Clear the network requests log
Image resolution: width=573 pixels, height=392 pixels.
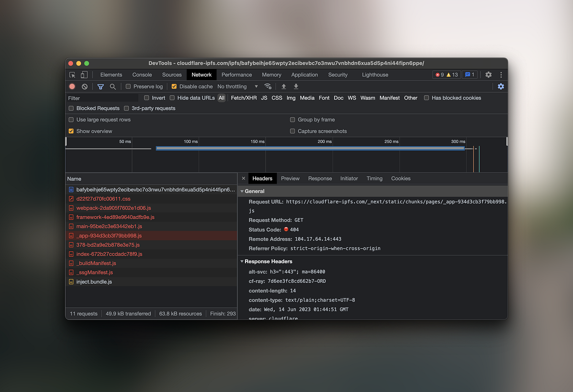coord(84,86)
